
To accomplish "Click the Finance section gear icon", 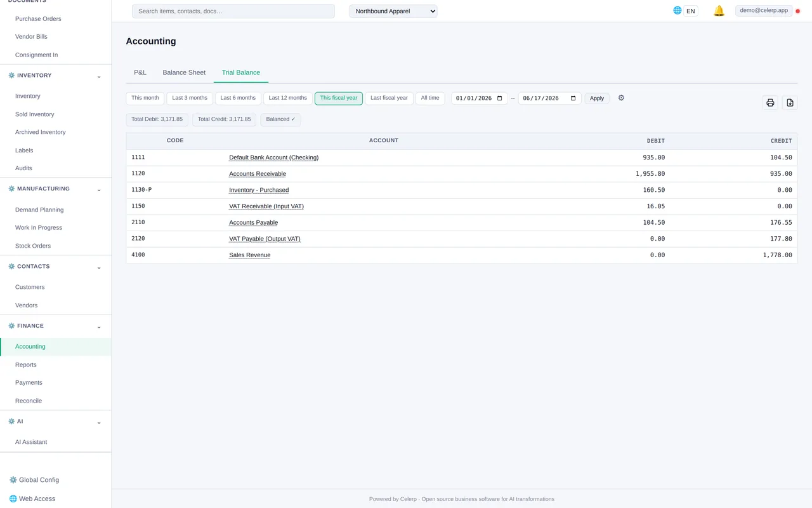I will click(x=11, y=326).
